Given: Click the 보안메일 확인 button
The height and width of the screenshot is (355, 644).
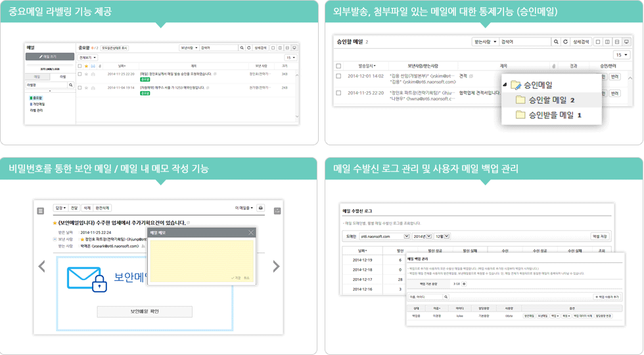Looking at the screenshot, I should point(145,312).
